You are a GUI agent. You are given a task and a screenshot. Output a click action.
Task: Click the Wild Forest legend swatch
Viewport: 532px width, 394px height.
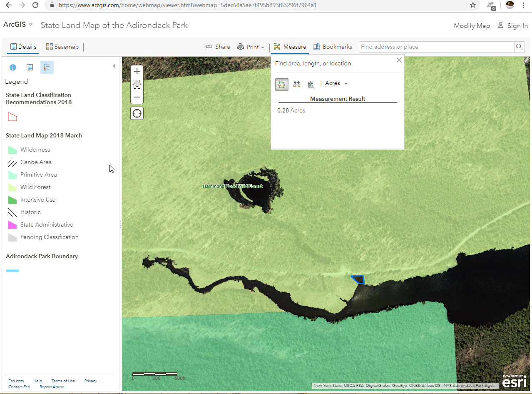point(12,187)
